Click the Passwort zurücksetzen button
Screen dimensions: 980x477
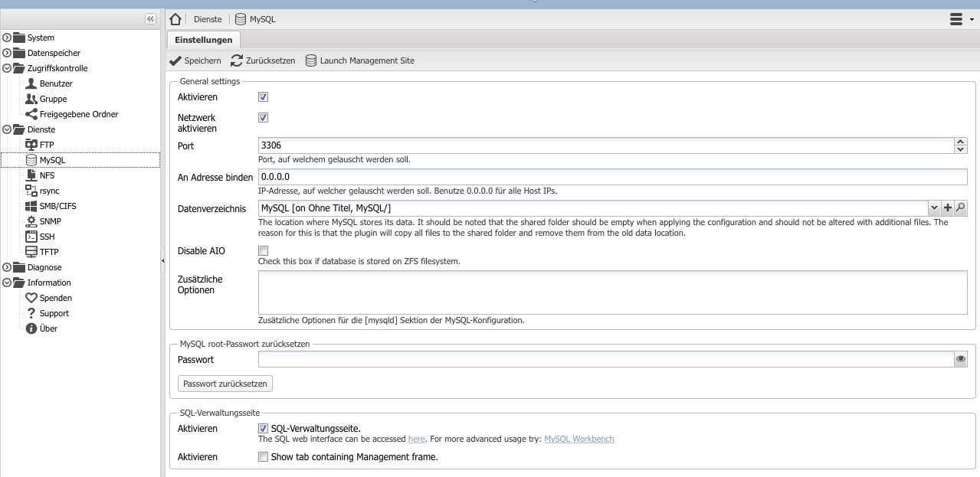225,384
